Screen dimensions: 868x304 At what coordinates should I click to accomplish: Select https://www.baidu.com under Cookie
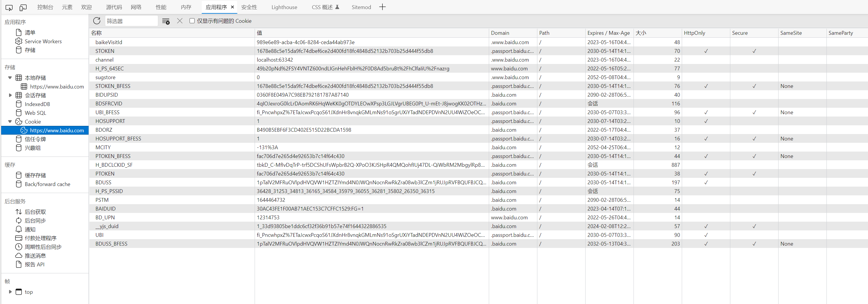click(45, 130)
